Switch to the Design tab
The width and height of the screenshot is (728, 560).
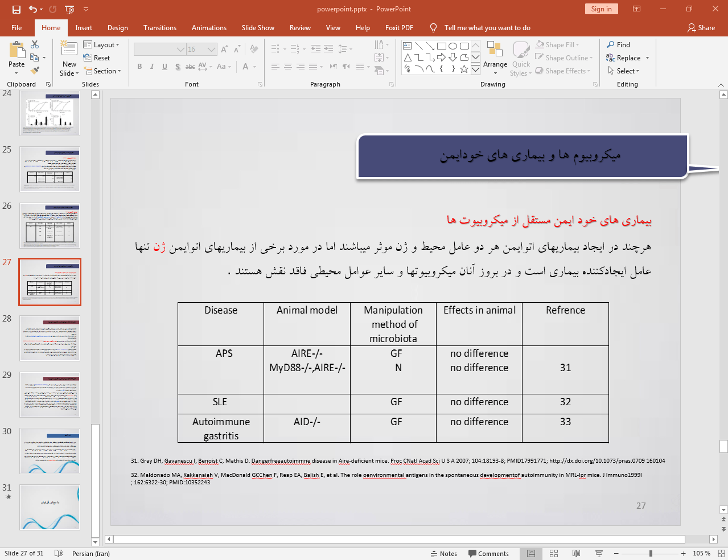tap(118, 28)
